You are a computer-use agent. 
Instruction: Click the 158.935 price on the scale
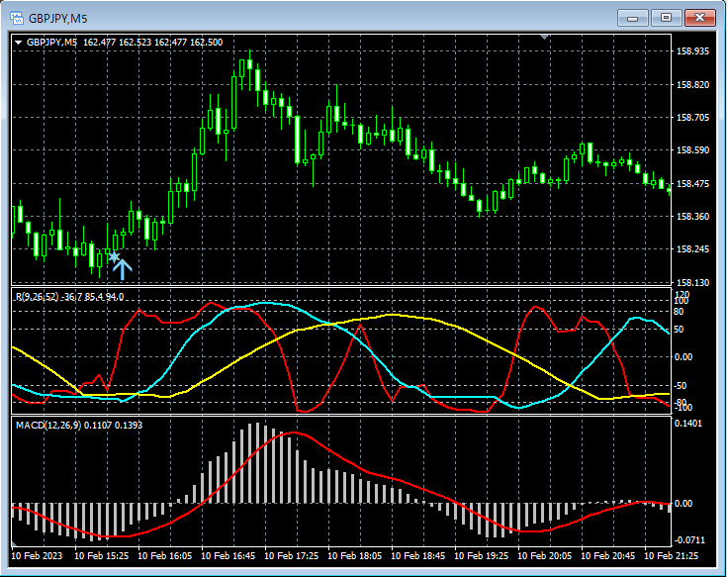[692, 51]
